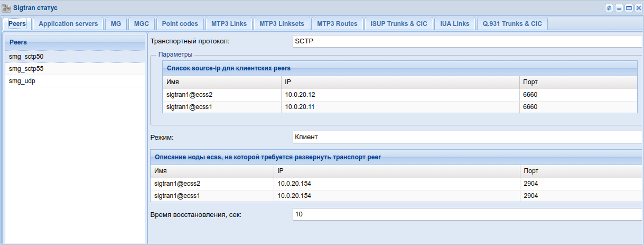Open the MG tab

tap(116, 24)
